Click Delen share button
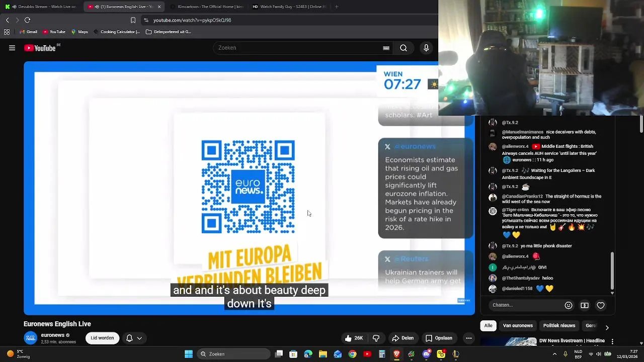The height and width of the screenshot is (362, 644). (403, 338)
